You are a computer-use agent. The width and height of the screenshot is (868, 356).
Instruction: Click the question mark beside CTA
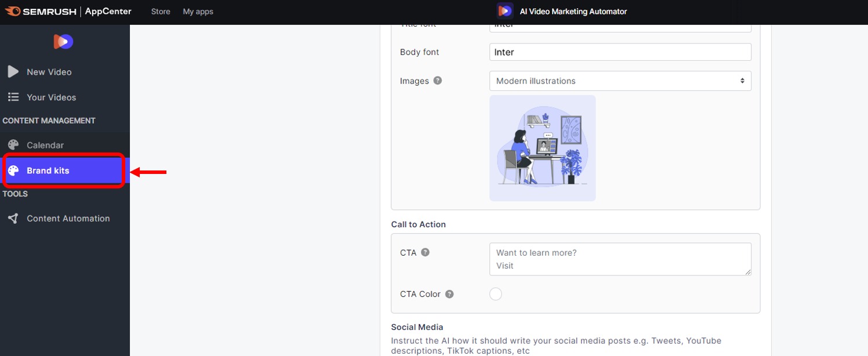pyautogui.click(x=426, y=252)
